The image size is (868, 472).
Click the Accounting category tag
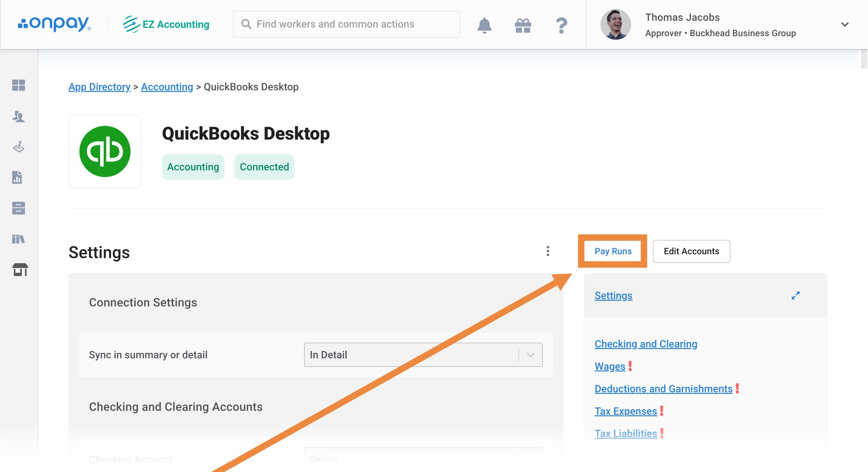[x=193, y=167]
